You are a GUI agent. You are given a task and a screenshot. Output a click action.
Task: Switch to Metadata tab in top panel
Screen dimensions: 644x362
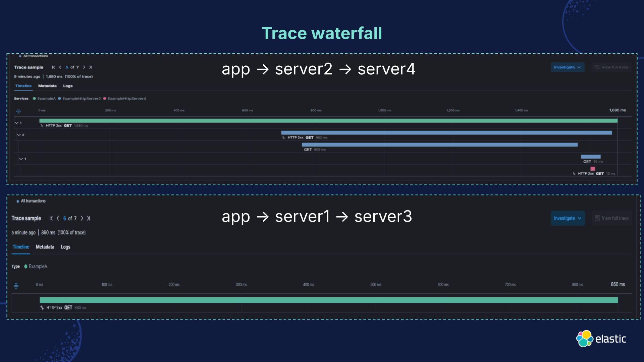(47, 86)
